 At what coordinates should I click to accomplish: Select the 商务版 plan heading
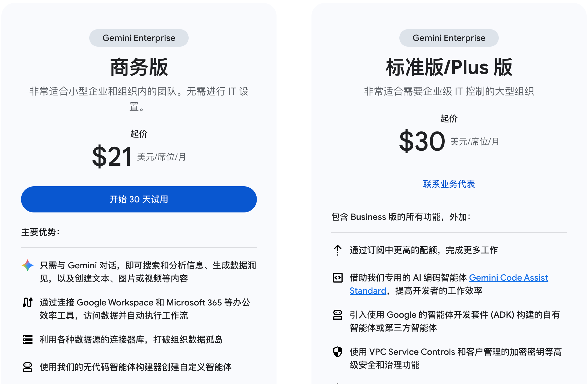click(139, 67)
